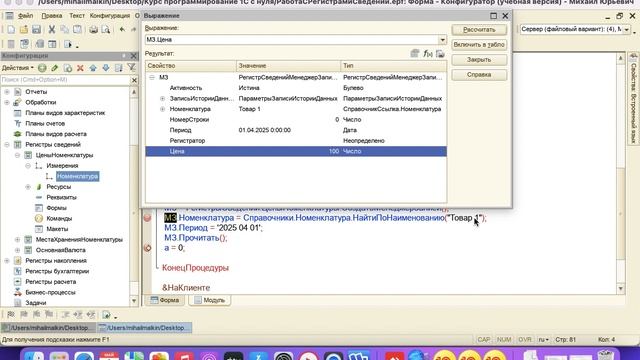Viewport: 640px width, 360px height.
Task: Open the Конфигурация menu
Action: [110, 16]
